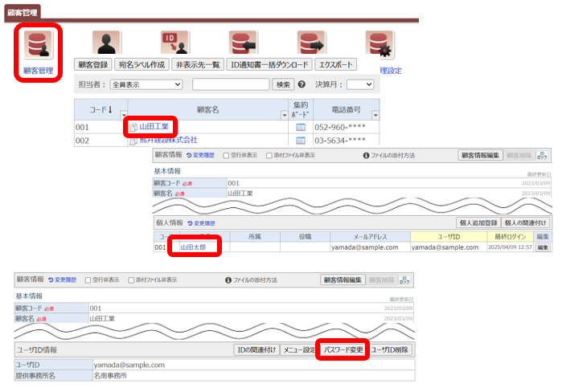Viewport: 562px width, 392px height.
Task: Toggle 添付ファイル非表示 checkbox in the panel above 個人情報
Action: pyautogui.click(x=269, y=155)
